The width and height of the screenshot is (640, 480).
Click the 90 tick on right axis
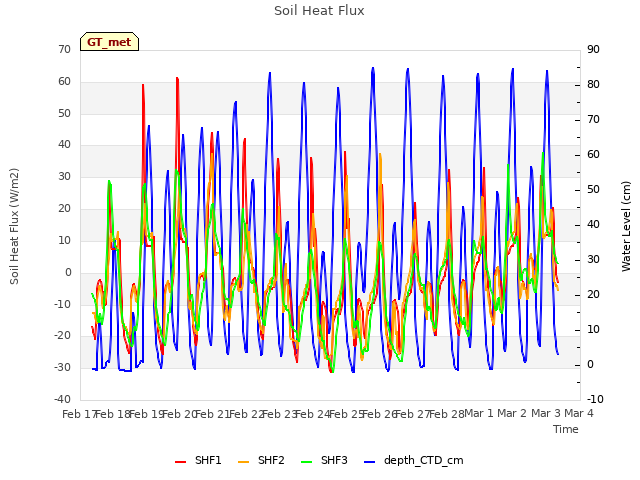pyautogui.click(x=593, y=49)
